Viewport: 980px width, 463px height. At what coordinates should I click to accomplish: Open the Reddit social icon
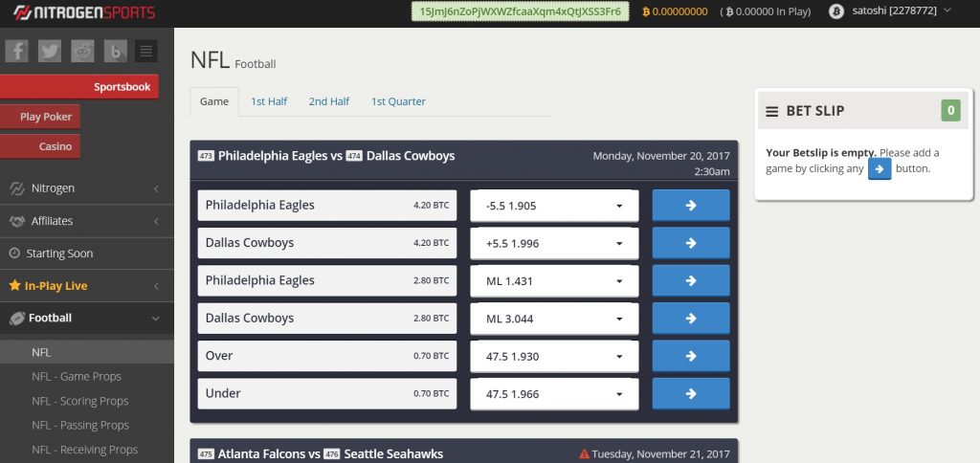click(82, 51)
